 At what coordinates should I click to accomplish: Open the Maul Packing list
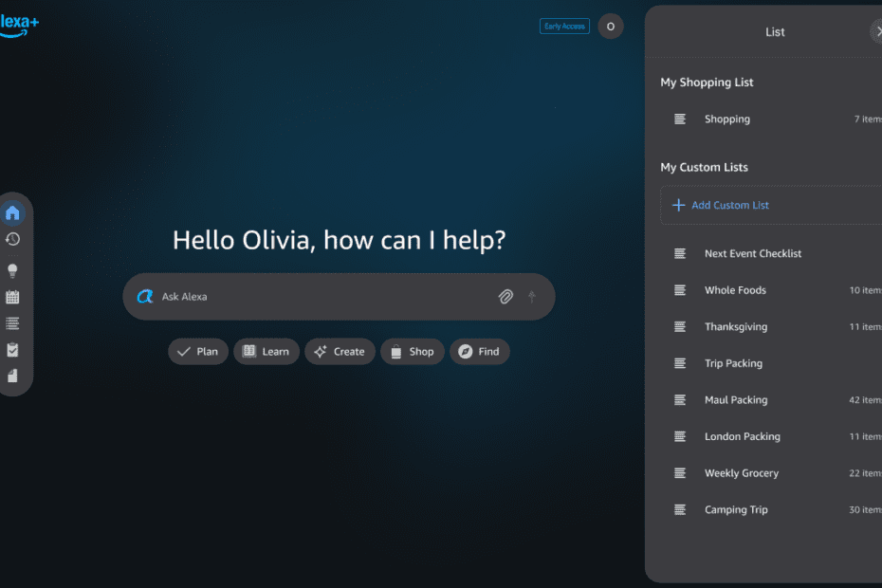(736, 399)
